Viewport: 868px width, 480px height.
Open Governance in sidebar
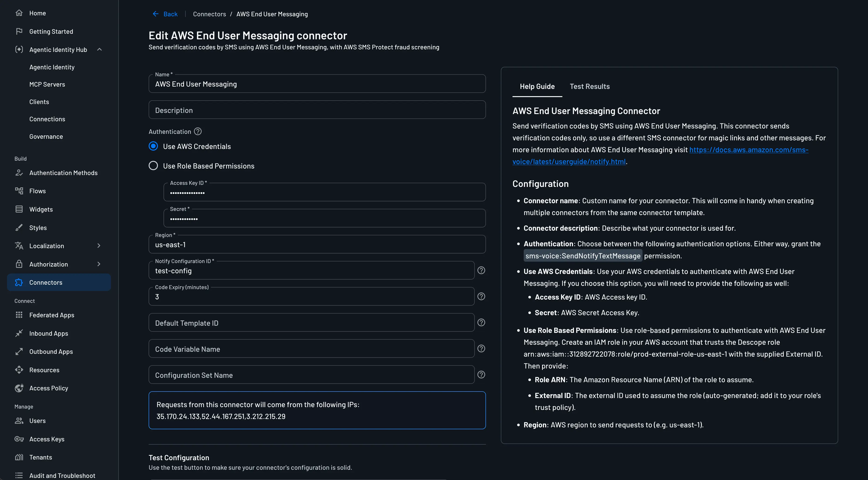click(46, 136)
